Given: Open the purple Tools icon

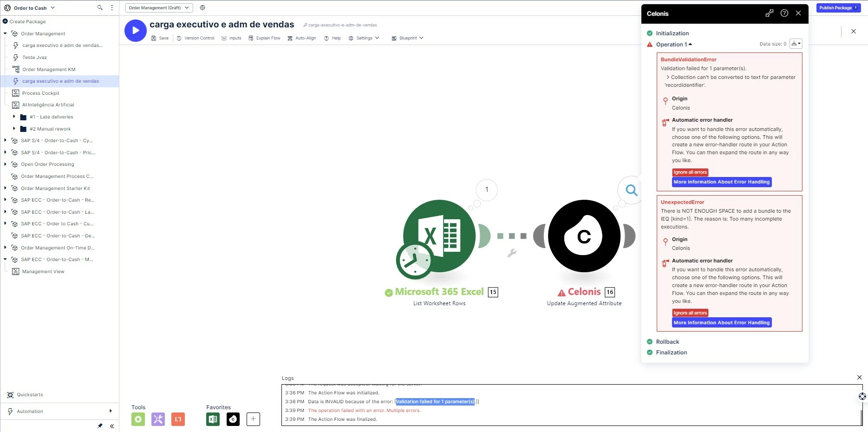Looking at the screenshot, I should (x=158, y=419).
